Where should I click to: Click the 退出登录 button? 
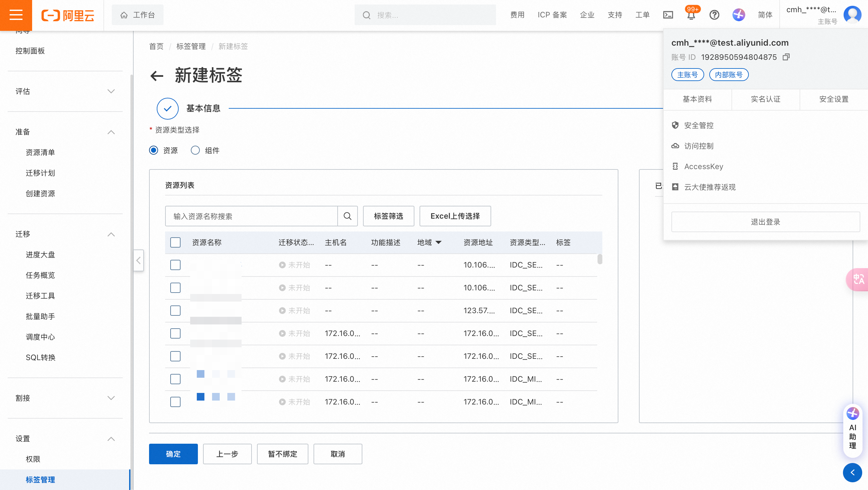click(766, 222)
